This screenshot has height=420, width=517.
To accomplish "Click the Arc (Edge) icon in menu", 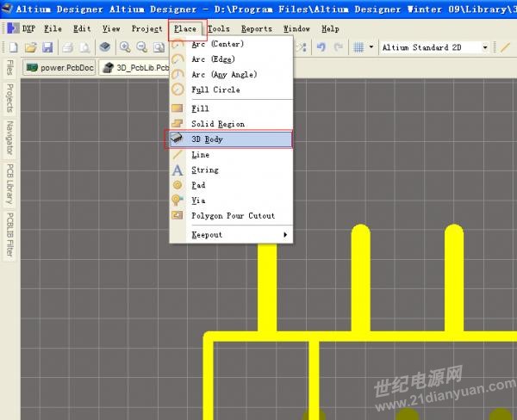I will coord(178,59).
